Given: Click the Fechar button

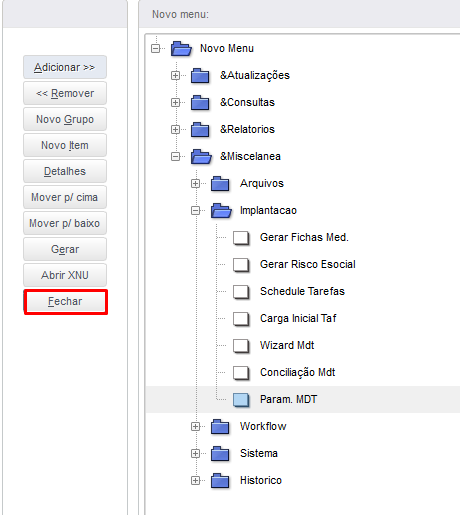Looking at the screenshot, I should pyautogui.click(x=66, y=302).
